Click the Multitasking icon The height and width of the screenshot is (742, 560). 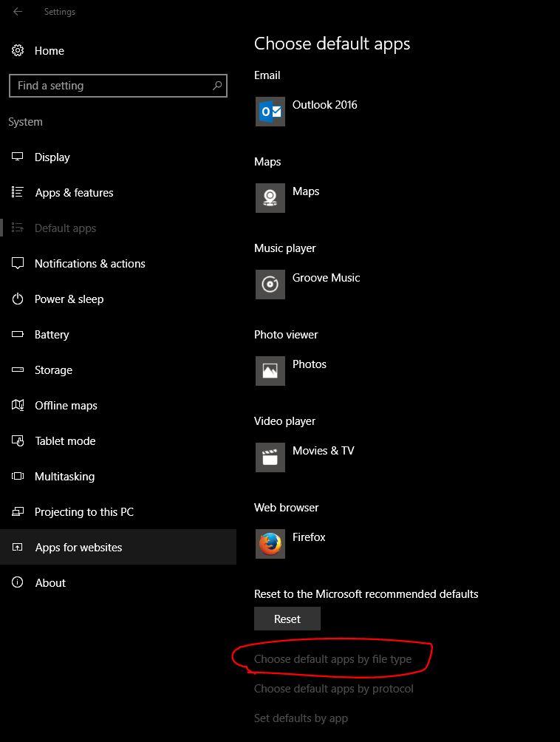click(x=18, y=476)
